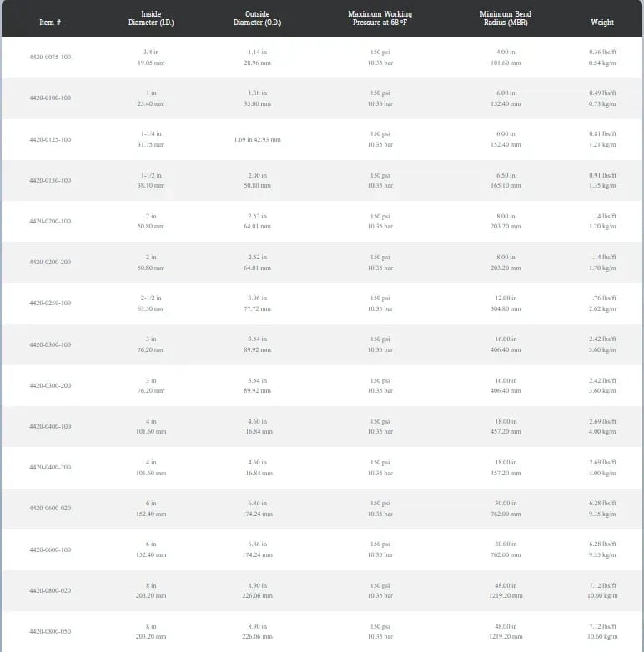Select item number 4420-0125-100

(50, 139)
